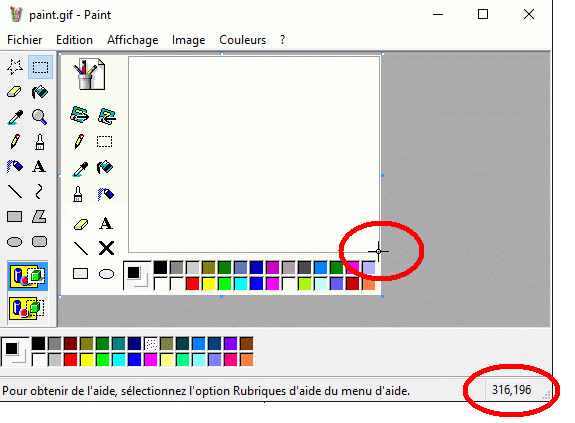
Task: Choose the Airbrush spray tool
Action: click(15, 166)
